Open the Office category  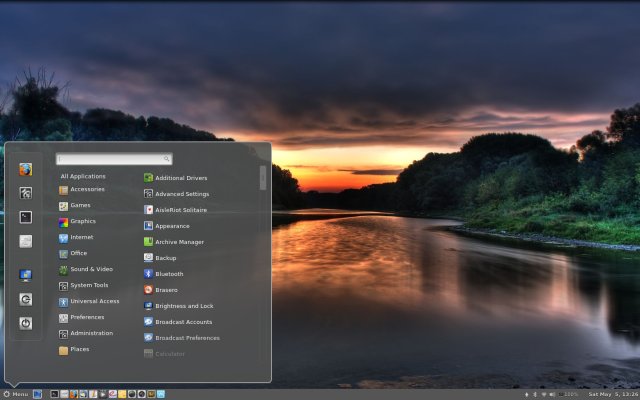pos(73,253)
